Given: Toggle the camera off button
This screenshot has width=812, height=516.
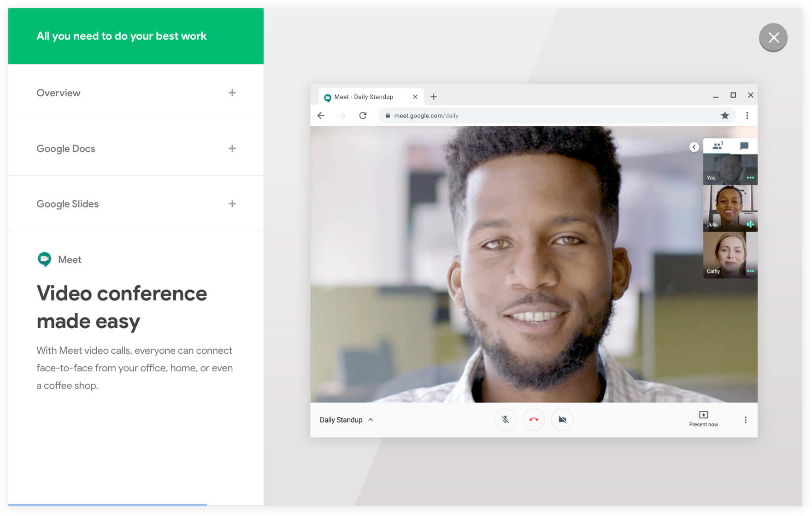Looking at the screenshot, I should click(562, 420).
